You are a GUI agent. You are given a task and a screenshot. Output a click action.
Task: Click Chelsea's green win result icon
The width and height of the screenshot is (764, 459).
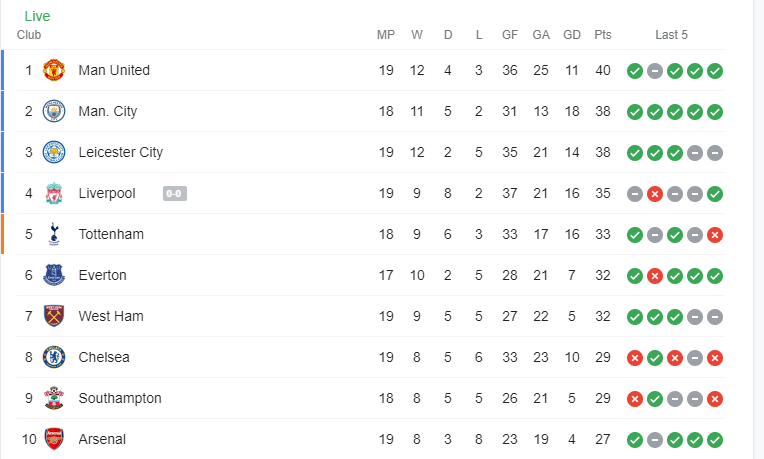click(x=655, y=358)
